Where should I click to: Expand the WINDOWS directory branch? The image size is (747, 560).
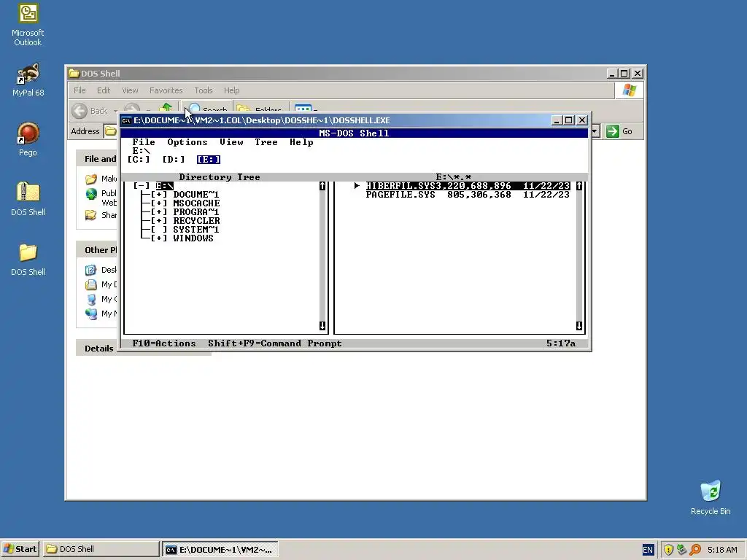[158, 238]
